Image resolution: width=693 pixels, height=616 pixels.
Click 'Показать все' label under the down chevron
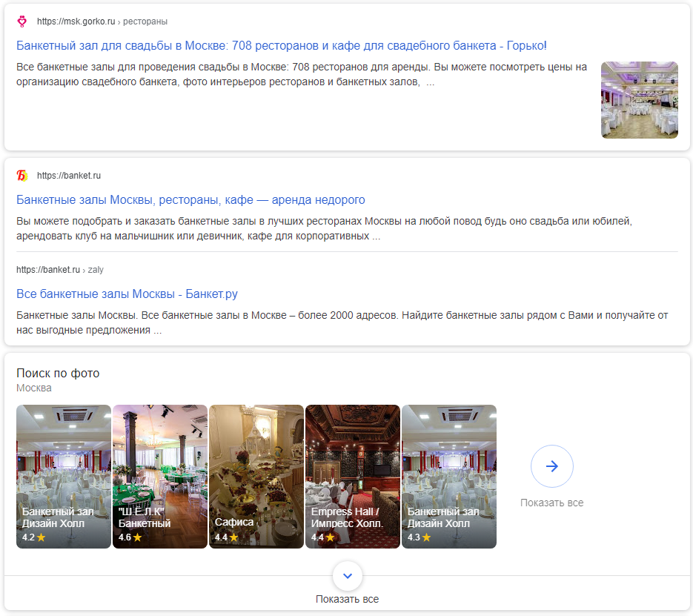click(x=348, y=599)
